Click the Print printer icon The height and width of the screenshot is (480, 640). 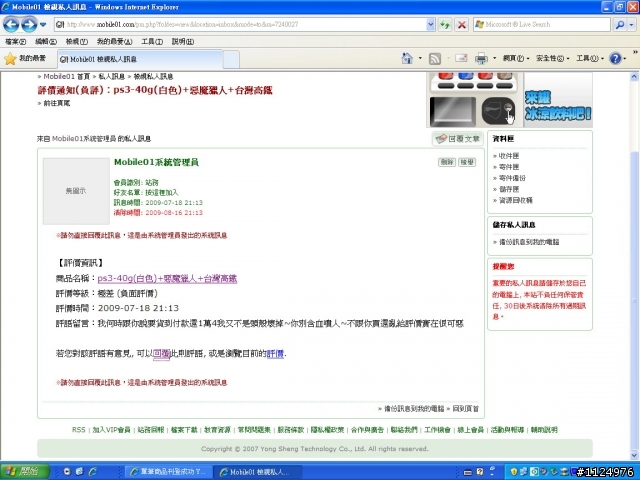[x=481, y=59]
